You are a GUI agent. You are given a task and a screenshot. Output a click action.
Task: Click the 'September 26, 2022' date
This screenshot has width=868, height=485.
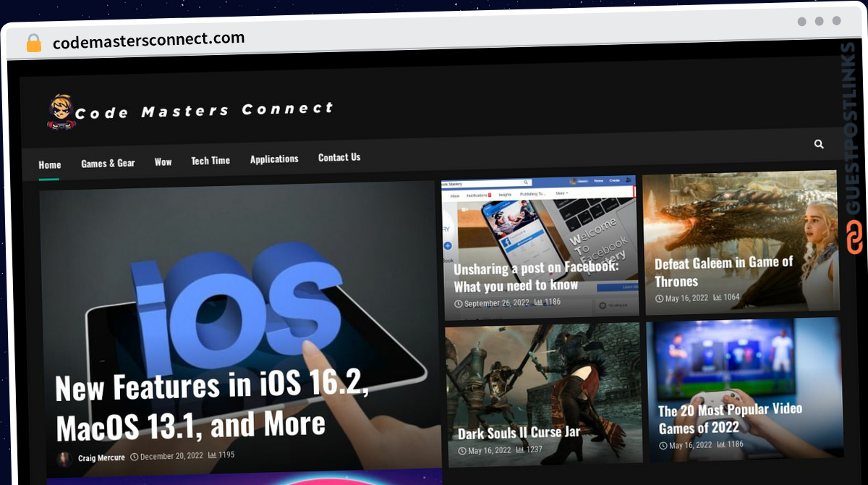click(497, 303)
